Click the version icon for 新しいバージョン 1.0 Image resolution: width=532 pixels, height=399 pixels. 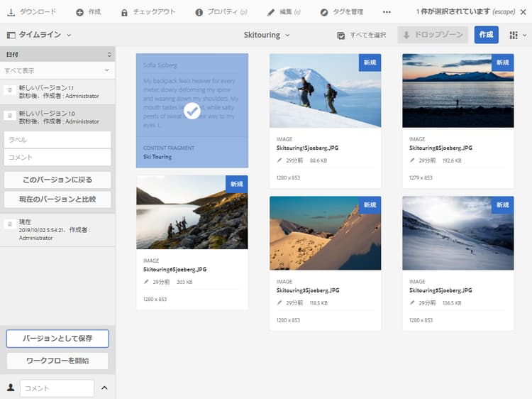coord(10,116)
